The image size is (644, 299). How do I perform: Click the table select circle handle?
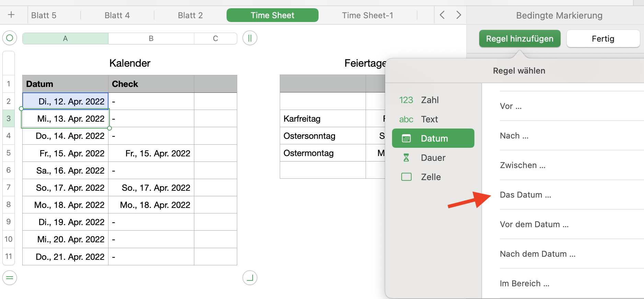coord(10,38)
